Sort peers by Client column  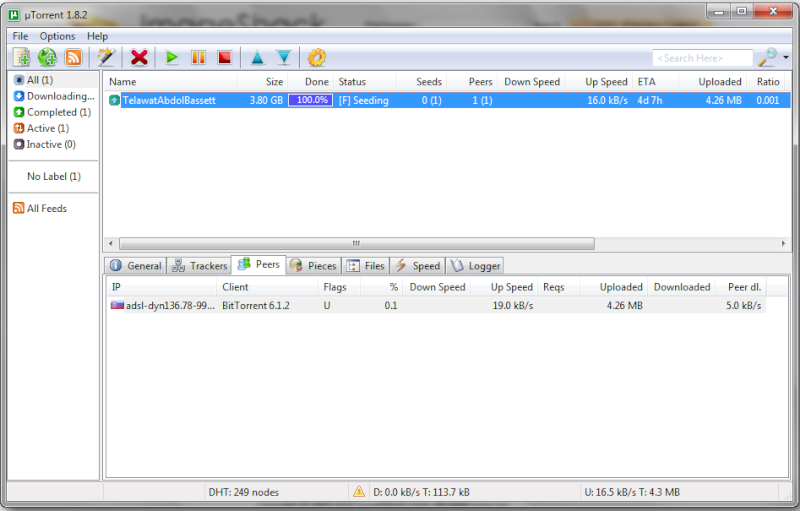267,287
